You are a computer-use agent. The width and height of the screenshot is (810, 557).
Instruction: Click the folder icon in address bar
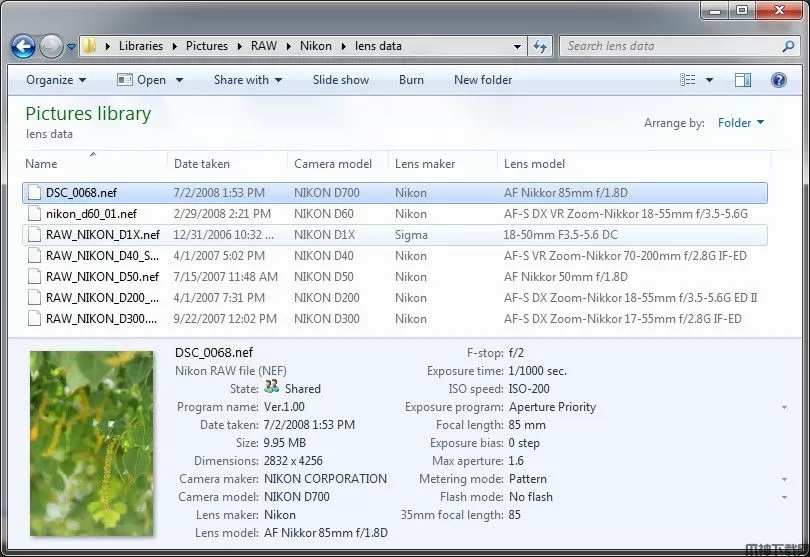point(90,46)
